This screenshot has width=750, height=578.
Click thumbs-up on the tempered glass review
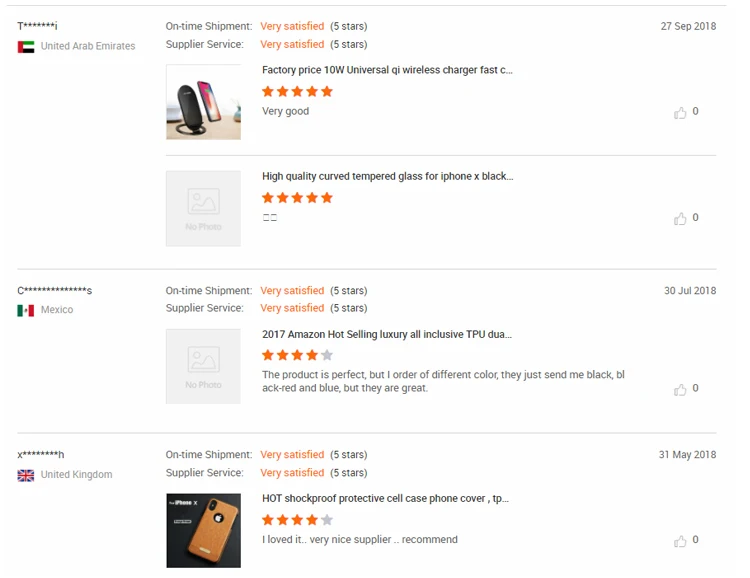tap(681, 219)
